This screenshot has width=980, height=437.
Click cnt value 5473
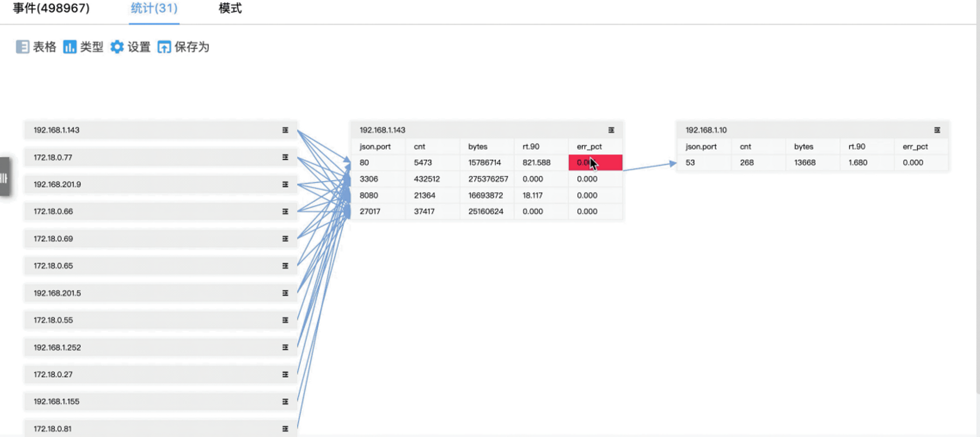pyautogui.click(x=423, y=163)
